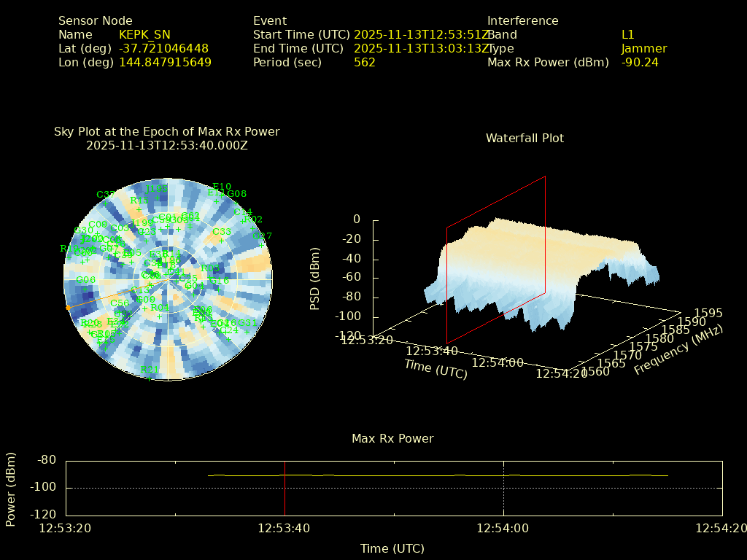Click the orange interference direction dot
Image resolution: width=747 pixels, height=560 pixels.
point(69,308)
